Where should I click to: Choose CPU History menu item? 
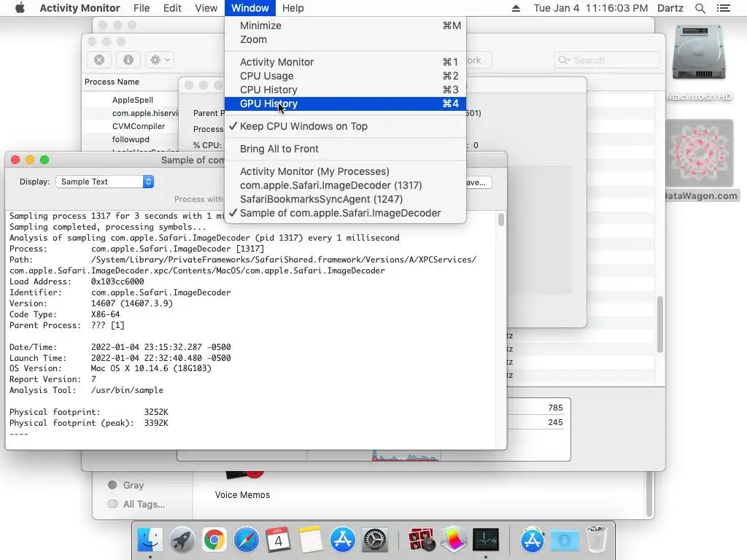[345, 90]
